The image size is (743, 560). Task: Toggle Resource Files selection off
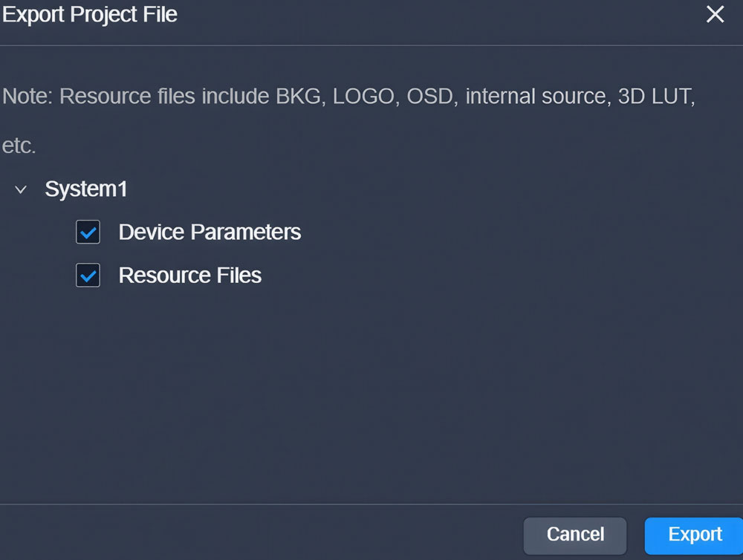(x=88, y=275)
